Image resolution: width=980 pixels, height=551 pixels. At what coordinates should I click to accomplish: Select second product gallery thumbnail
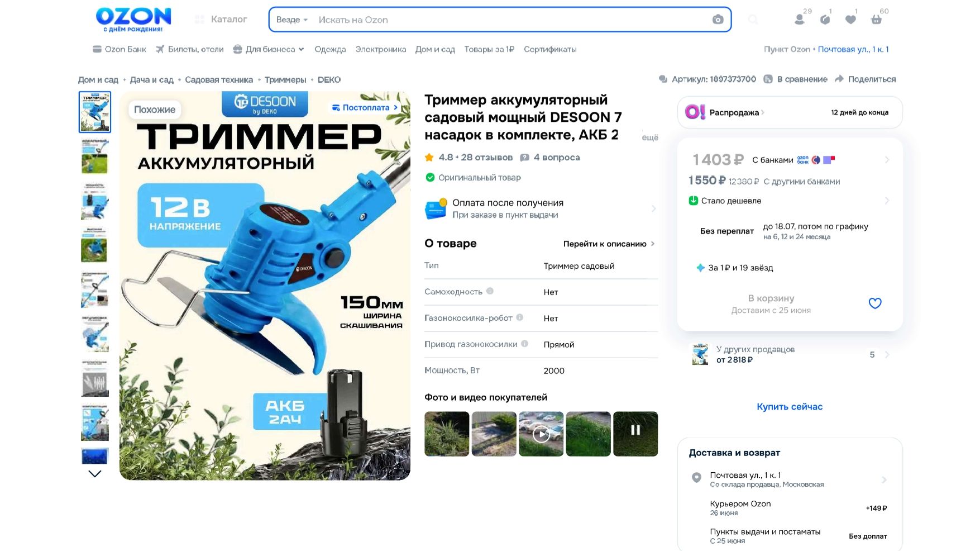(95, 156)
